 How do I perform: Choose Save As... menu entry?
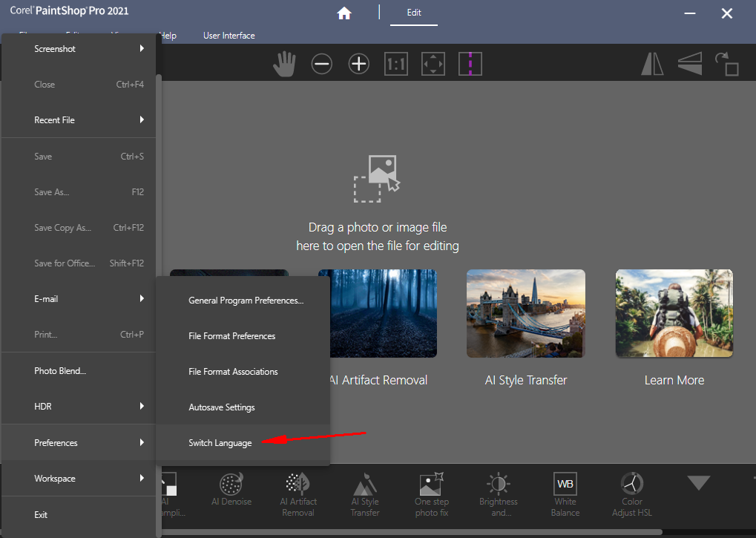[x=79, y=192]
